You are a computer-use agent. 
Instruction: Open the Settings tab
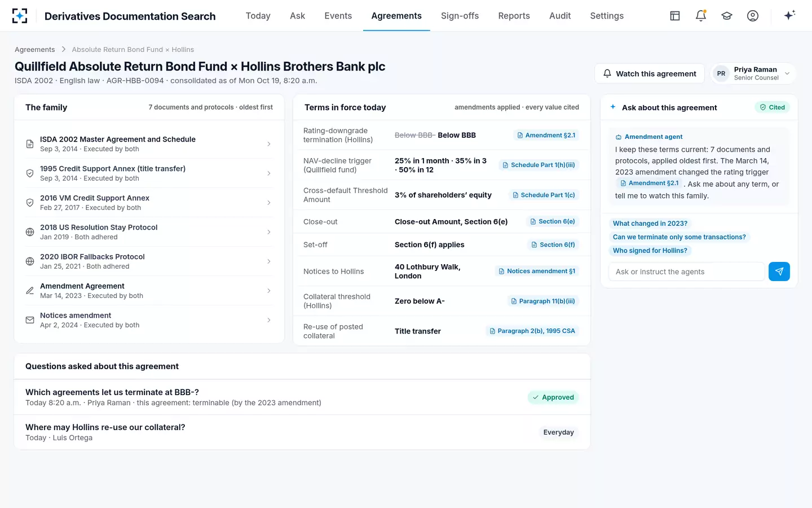(607, 16)
